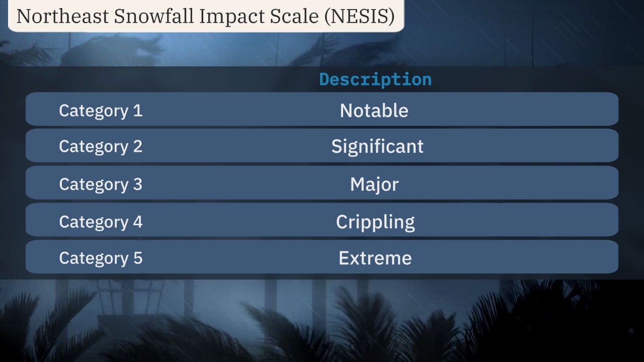Click the Notable description text
Image resolution: width=644 pixels, height=362 pixels.
point(374,111)
